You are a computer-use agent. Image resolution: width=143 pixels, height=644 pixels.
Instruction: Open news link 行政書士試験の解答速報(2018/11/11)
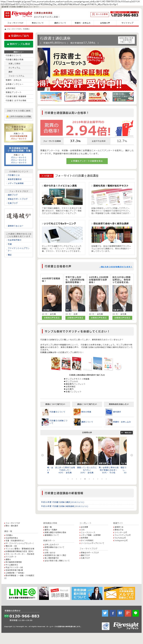[65, 506]
